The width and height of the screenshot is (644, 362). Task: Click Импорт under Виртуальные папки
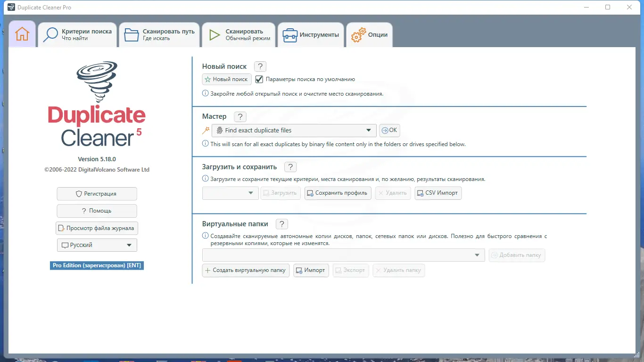(311, 270)
